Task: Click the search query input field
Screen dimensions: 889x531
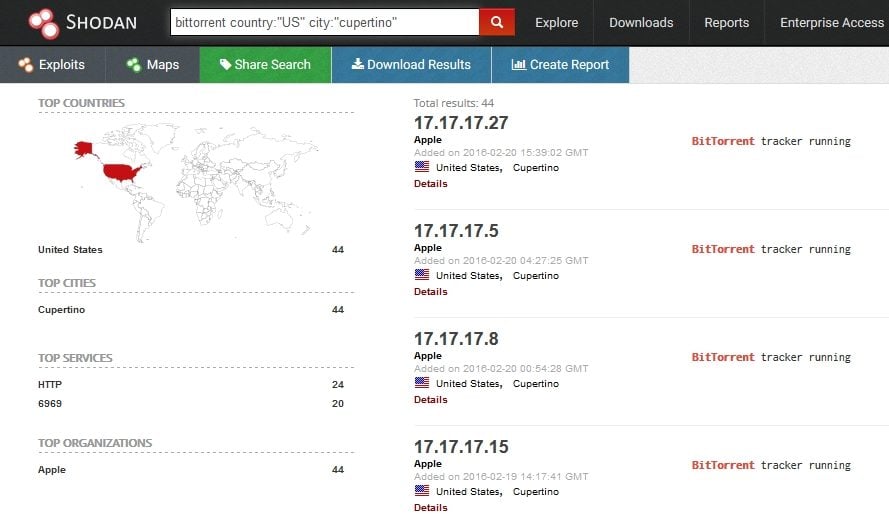Action: 325,22
